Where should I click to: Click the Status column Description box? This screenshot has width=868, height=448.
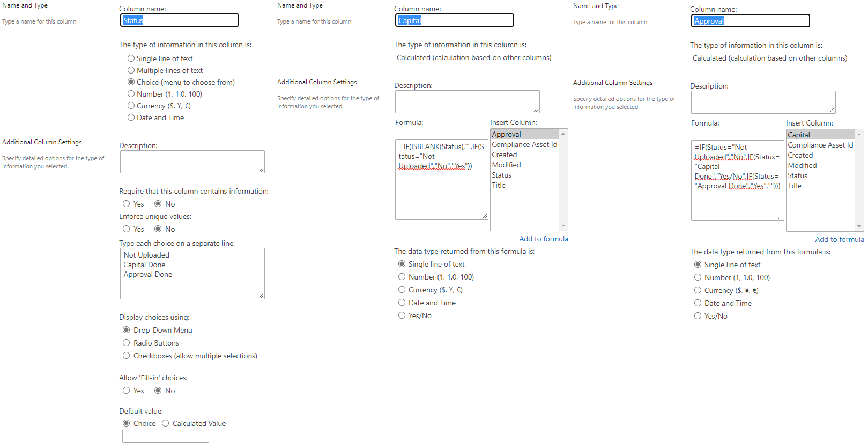(192, 162)
